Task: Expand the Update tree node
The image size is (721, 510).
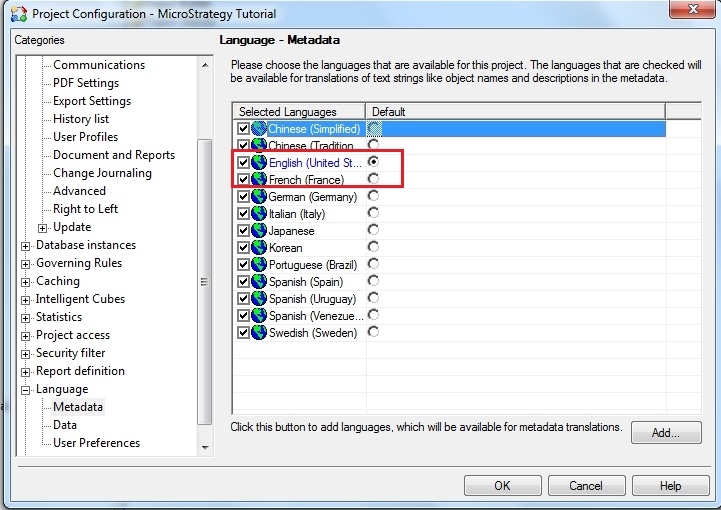Action: (x=42, y=228)
